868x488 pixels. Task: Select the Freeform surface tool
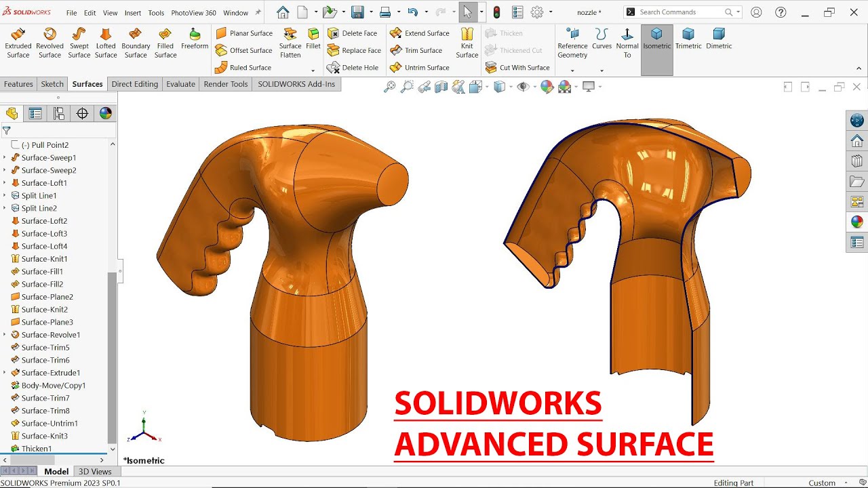(195, 39)
